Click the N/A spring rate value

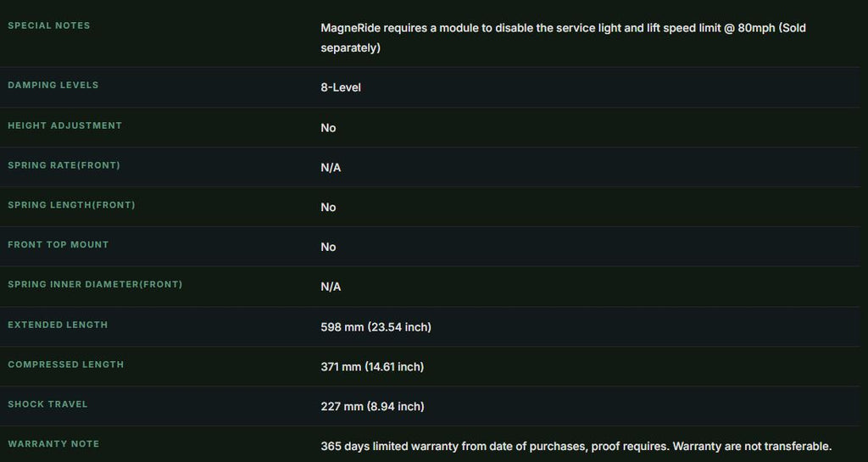click(x=331, y=168)
